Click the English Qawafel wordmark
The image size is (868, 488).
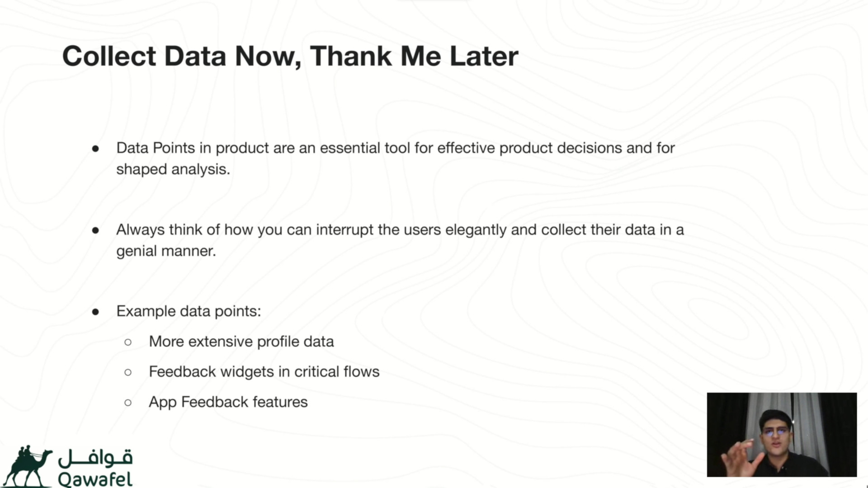[x=95, y=479]
